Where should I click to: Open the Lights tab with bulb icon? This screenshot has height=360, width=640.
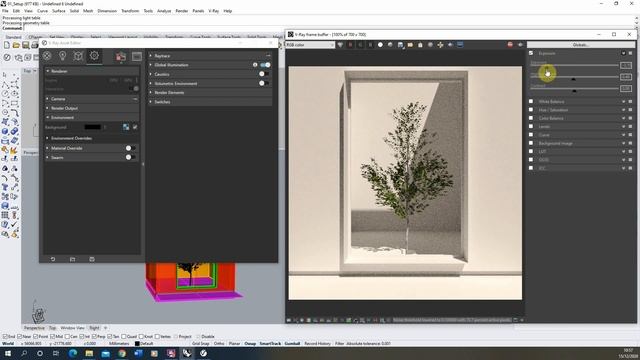(x=62, y=56)
